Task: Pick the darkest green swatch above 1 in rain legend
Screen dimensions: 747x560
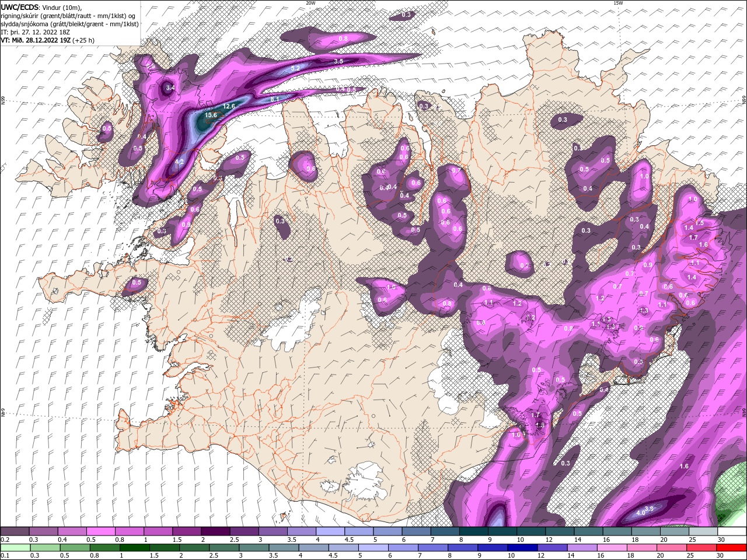Action: (x=135, y=548)
